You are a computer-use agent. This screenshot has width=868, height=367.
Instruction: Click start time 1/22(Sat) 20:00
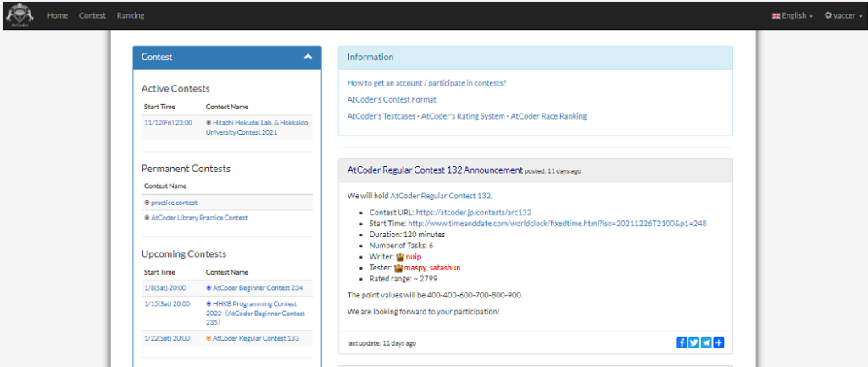pyautogui.click(x=167, y=338)
